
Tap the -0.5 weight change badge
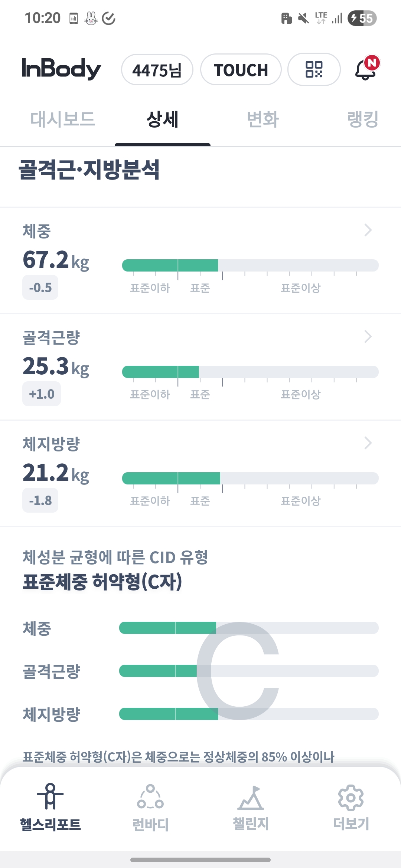40,287
